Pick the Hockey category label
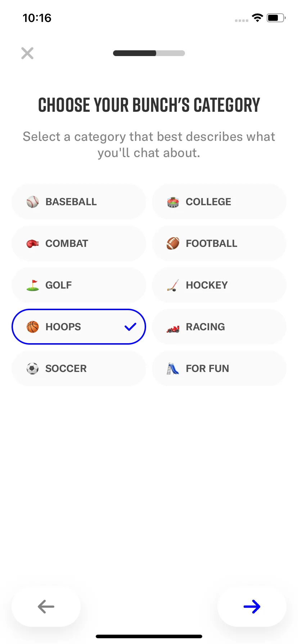 [x=207, y=285]
